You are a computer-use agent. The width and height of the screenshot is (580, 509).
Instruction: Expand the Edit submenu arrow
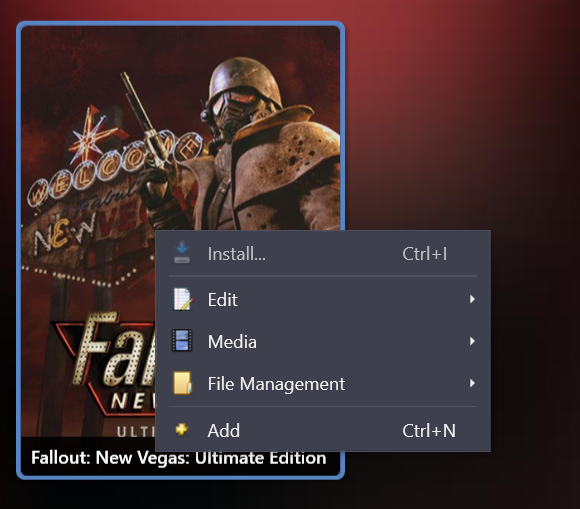[x=472, y=299]
